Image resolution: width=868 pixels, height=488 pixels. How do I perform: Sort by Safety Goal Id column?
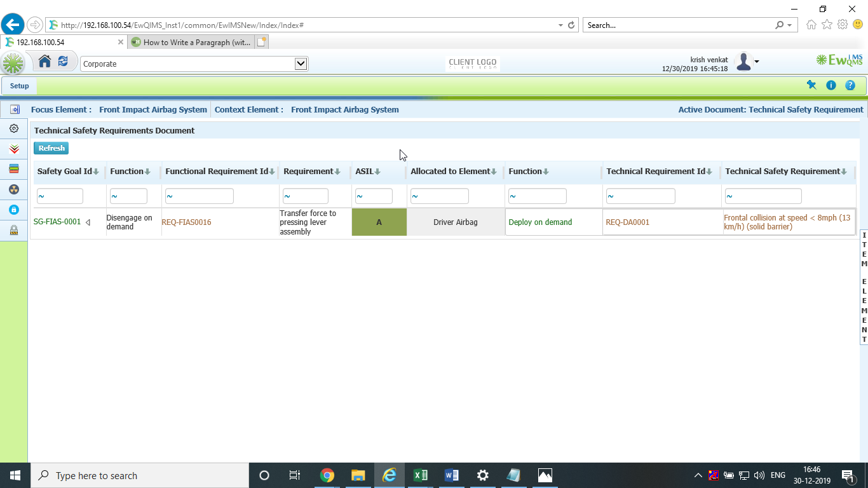point(68,172)
